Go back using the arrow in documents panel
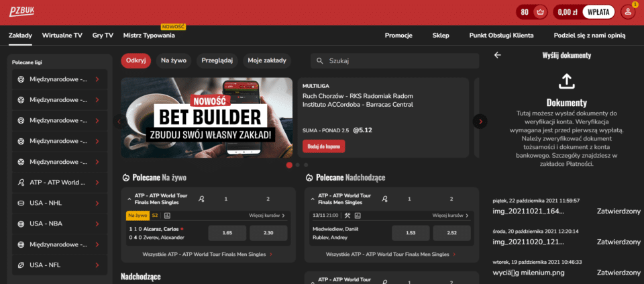The width and height of the screenshot is (644, 284). click(497, 55)
